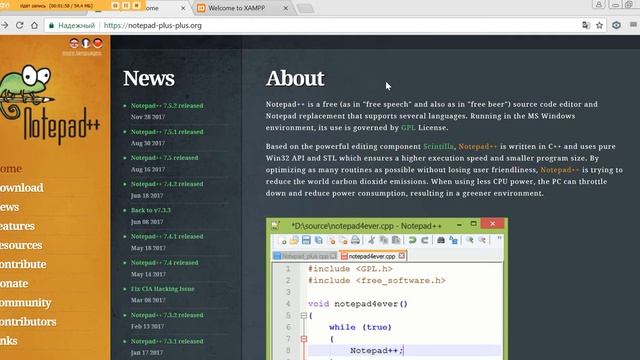Screen dimensions: 640x360
Task: Click the date Nov 28 2017
Action: (148, 117)
